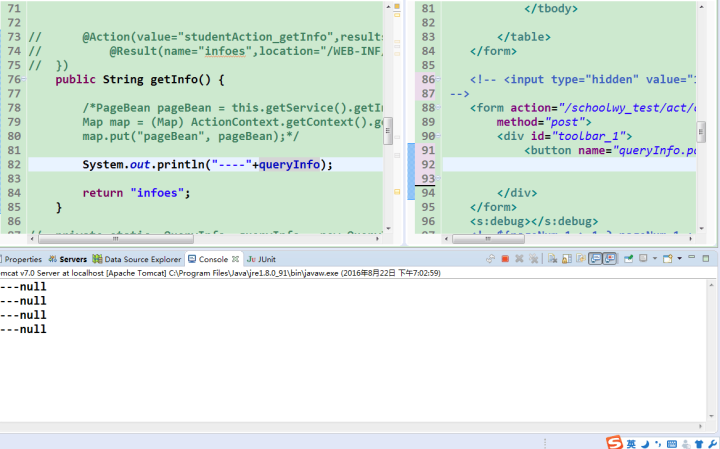Toggle Scroll Lock in Console
The width and height of the screenshot is (720, 449).
tap(567, 259)
